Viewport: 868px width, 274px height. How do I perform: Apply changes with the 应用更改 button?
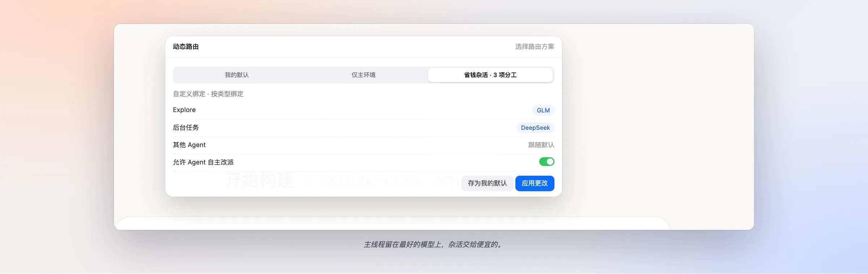pos(535,183)
